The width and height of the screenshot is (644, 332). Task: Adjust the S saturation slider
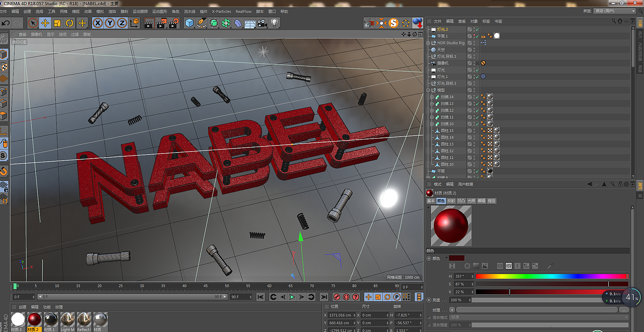tap(551, 284)
